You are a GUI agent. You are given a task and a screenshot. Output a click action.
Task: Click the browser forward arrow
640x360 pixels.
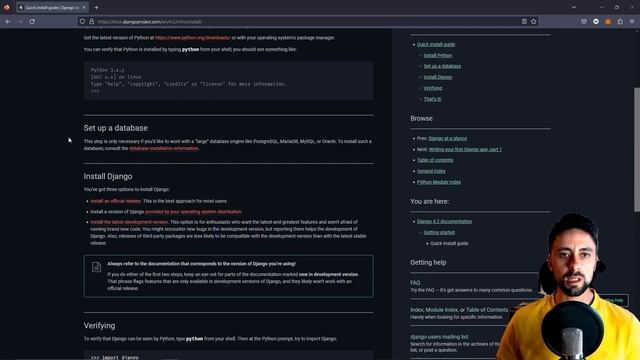pos(20,21)
